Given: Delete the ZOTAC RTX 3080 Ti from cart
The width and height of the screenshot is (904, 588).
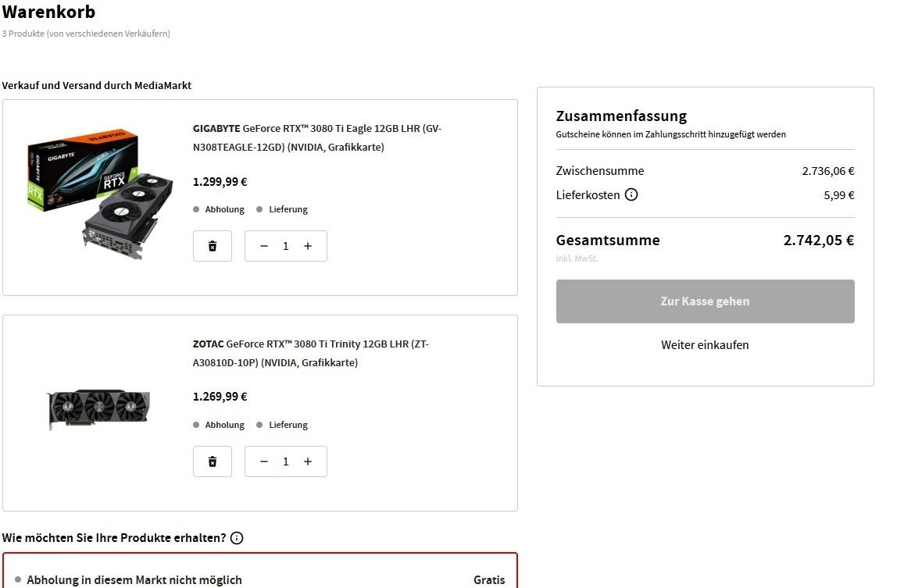Looking at the screenshot, I should 213,461.
